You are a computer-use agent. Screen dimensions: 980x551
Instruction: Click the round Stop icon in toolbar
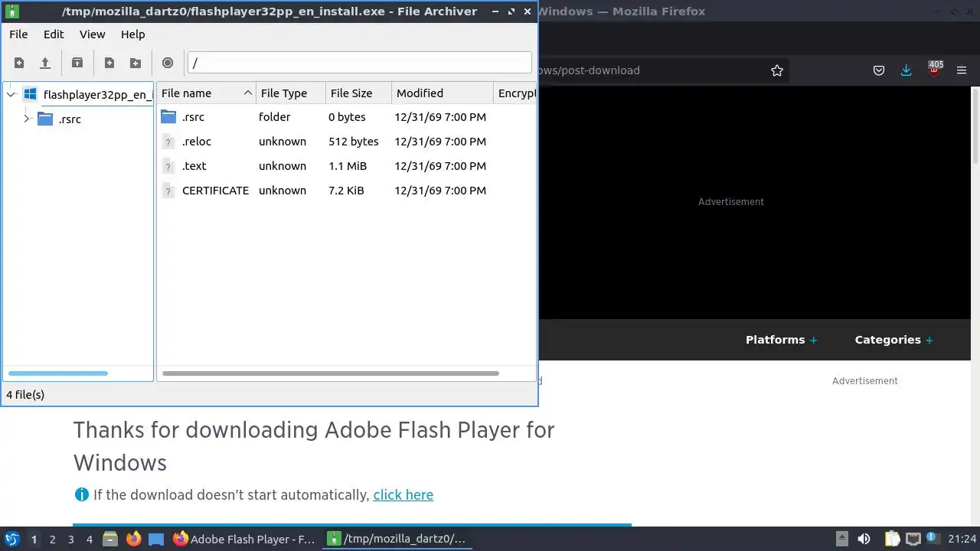168,63
